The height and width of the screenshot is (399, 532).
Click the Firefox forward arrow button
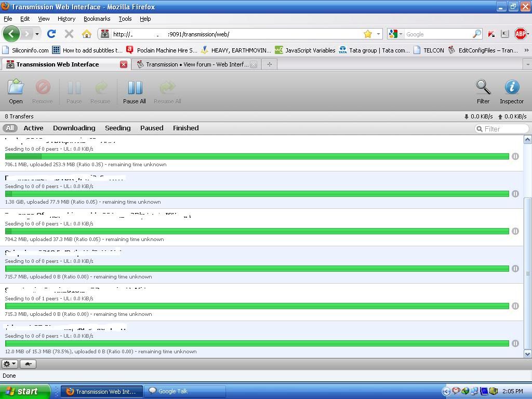click(26, 34)
